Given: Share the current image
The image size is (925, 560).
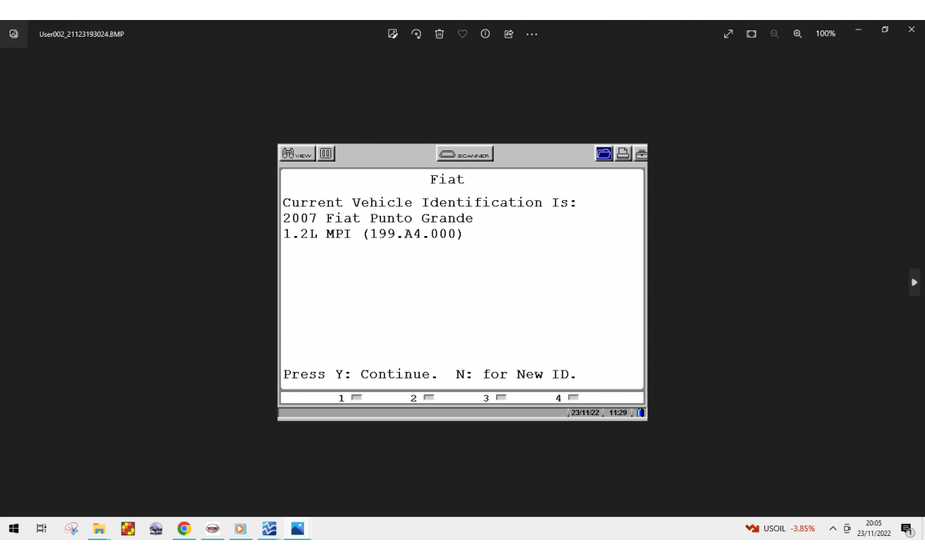Looking at the screenshot, I should coord(508,34).
